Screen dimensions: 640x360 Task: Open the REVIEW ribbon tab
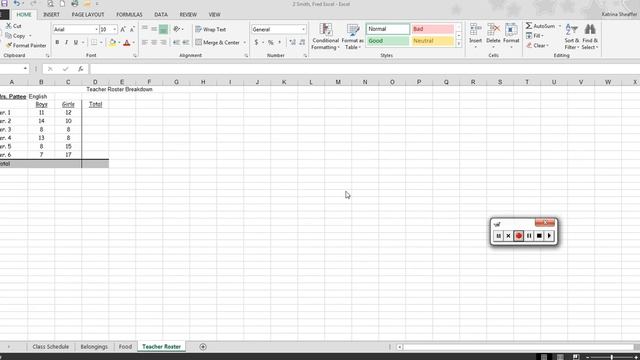tap(188, 14)
